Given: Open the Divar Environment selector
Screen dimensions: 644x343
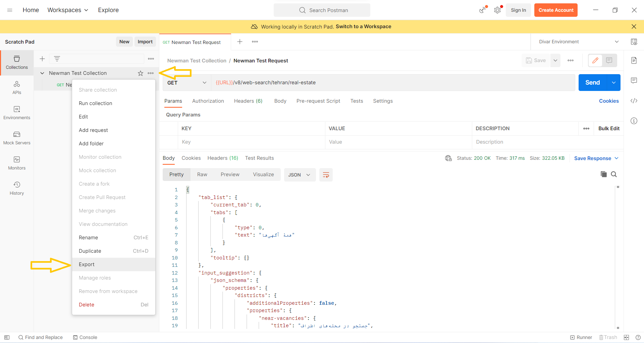Looking at the screenshot, I should [x=579, y=42].
